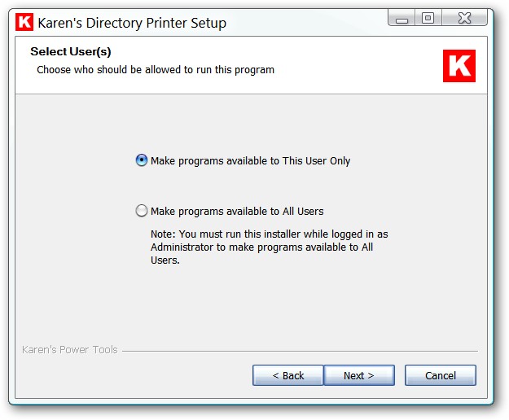
Task: Cancel the setup wizard
Action: pos(440,375)
